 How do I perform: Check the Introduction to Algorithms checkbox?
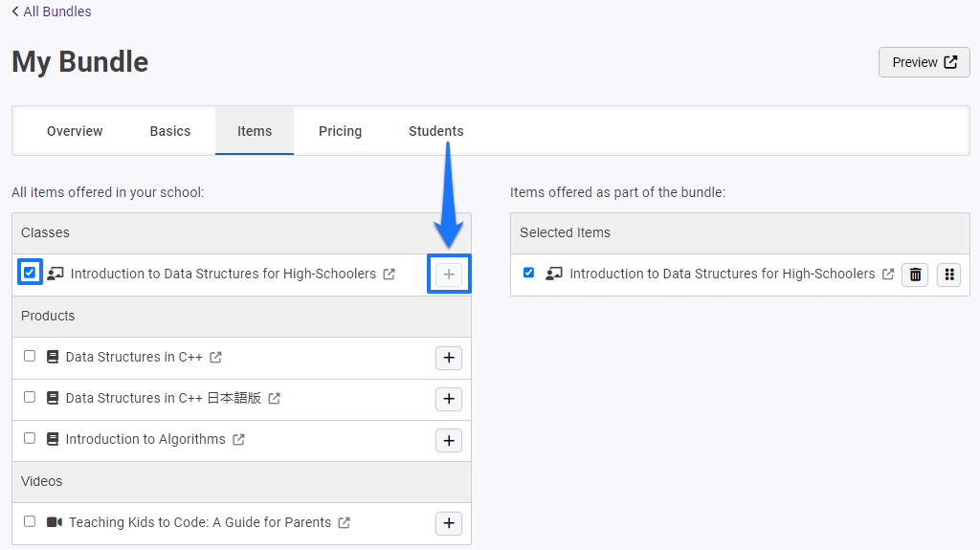(30, 438)
